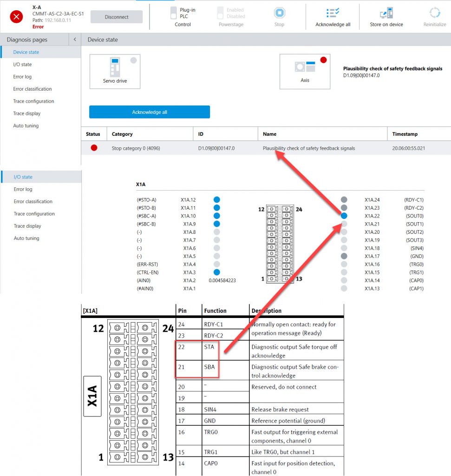Select the error ID D1.09|00|00147.0 cell
Viewport: 451px width, 476px height.
[216, 148]
